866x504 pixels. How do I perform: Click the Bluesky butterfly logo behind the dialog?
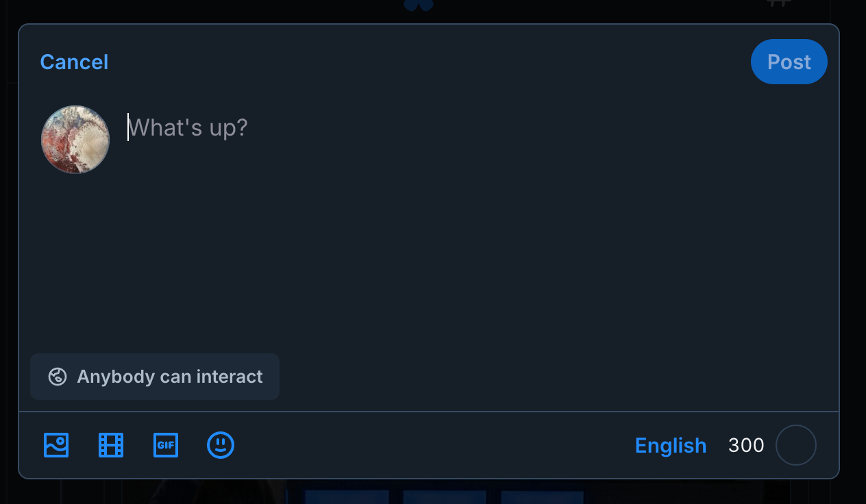[419, 5]
